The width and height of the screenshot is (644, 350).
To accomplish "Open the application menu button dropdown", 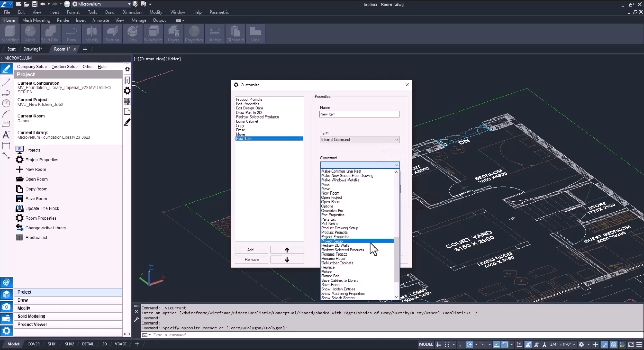I will (x=6, y=4).
